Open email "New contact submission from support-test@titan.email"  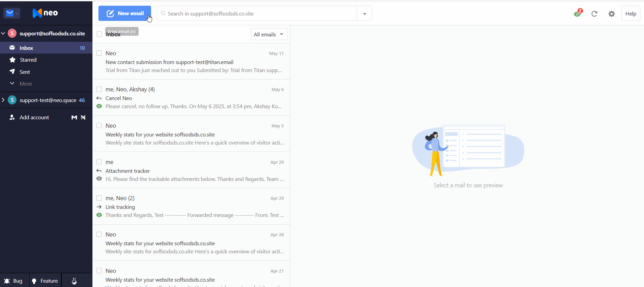coord(170,62)
